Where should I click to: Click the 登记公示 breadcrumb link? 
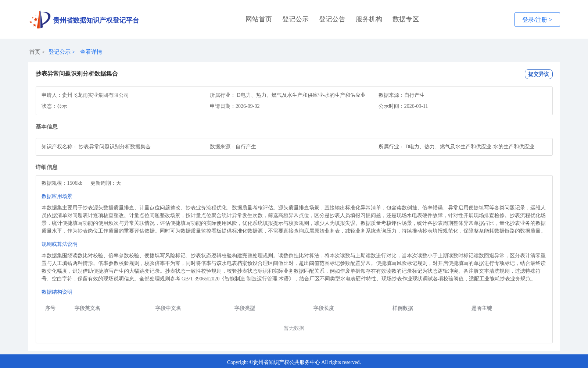[x=60, y=52]
